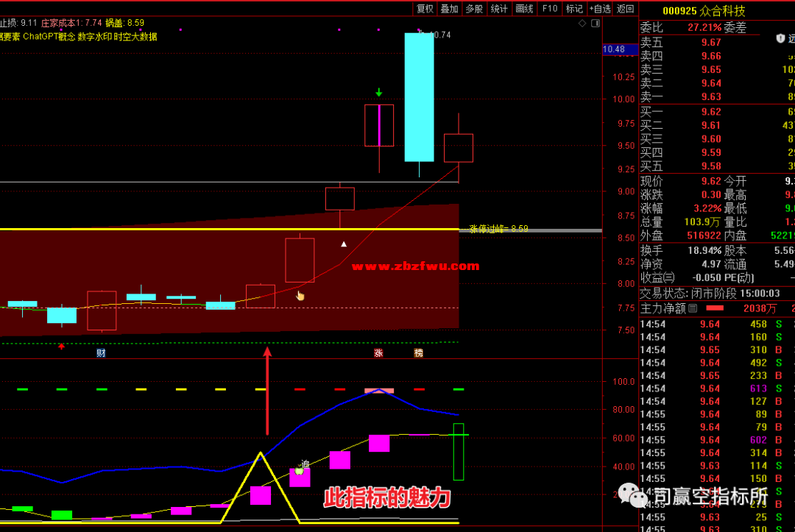Viewport: 795px width, 532px height.
Task: Toggle the side panel layout icon
Action: click(x=596, y=24)
